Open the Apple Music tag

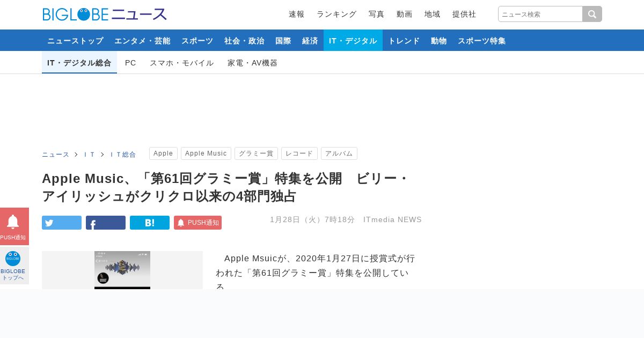(x=206, y=153)
